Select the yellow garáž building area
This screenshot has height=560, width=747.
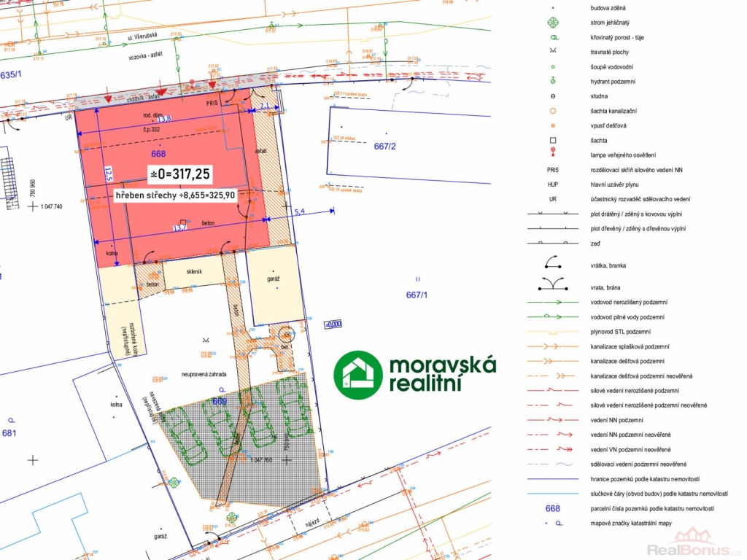tap(274, 286)
